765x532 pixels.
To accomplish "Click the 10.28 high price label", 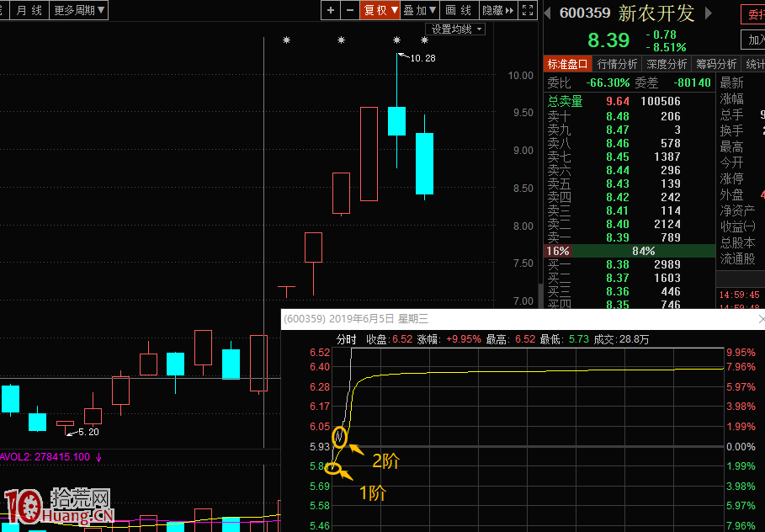I will 422,58.
